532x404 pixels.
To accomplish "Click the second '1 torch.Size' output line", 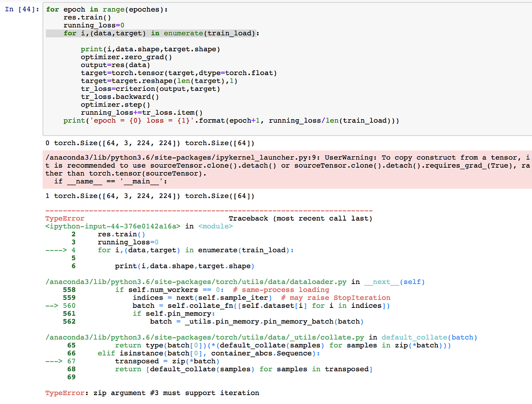I will click(x=150, y=196).
